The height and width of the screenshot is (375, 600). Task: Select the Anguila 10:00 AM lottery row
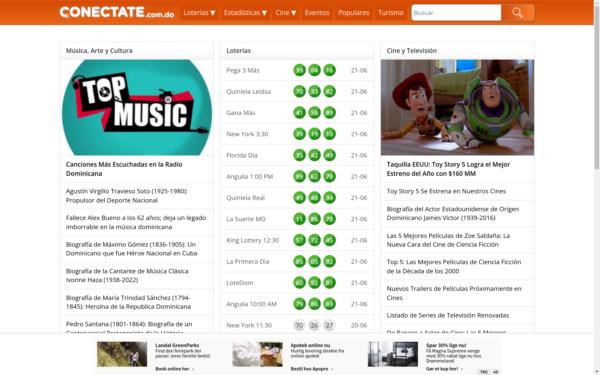(x=297, y=304)
